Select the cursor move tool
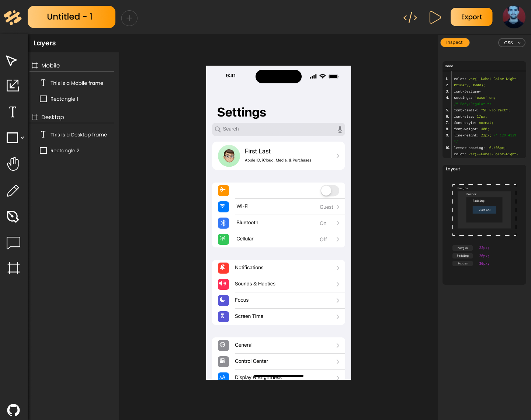This screenshot has height=420, width=531. coord(12,61)
